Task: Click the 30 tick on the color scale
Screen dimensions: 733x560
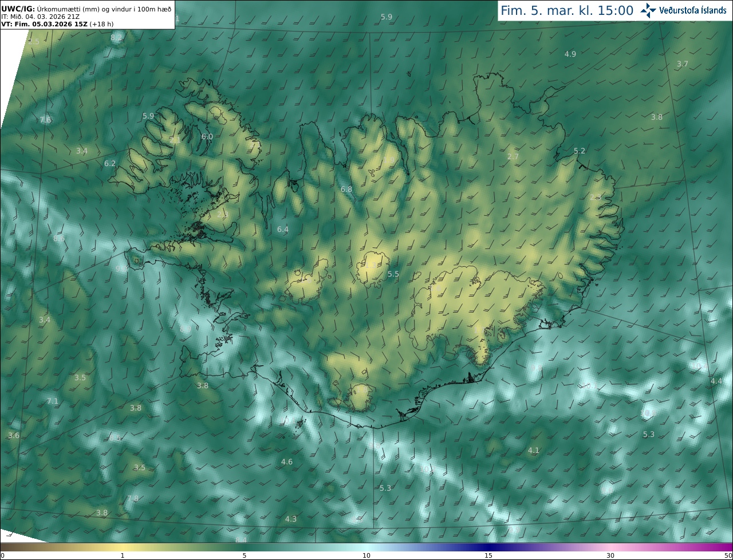Action: (x=610, y=555)
